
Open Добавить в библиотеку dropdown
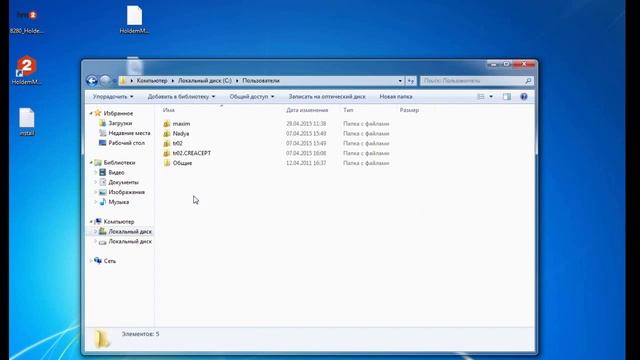[181, 97]
